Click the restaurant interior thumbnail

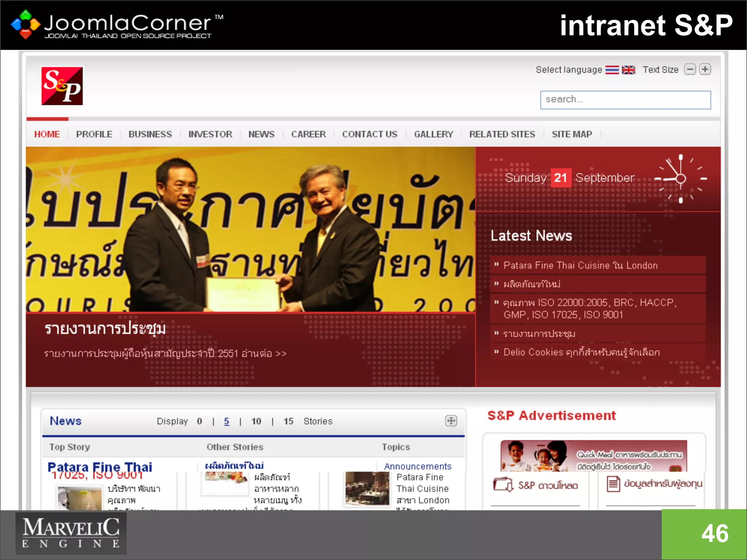pyautogui.click(x=367, y=488)
